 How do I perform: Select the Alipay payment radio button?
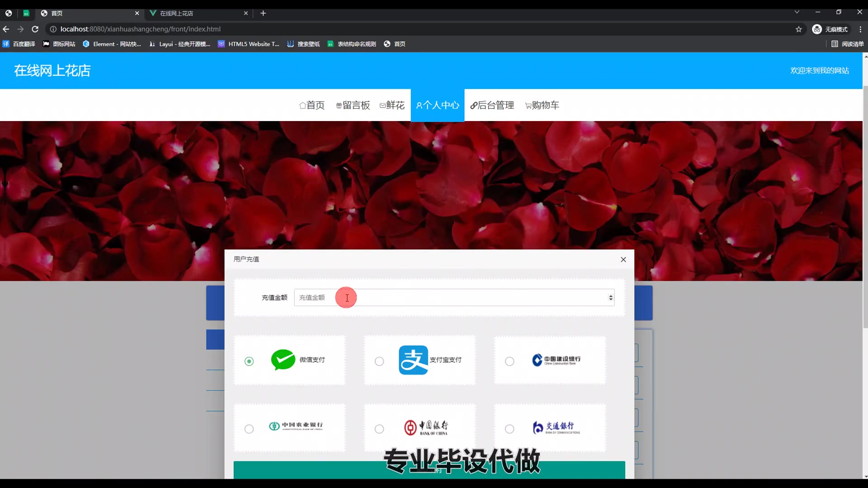coord(379,361)
